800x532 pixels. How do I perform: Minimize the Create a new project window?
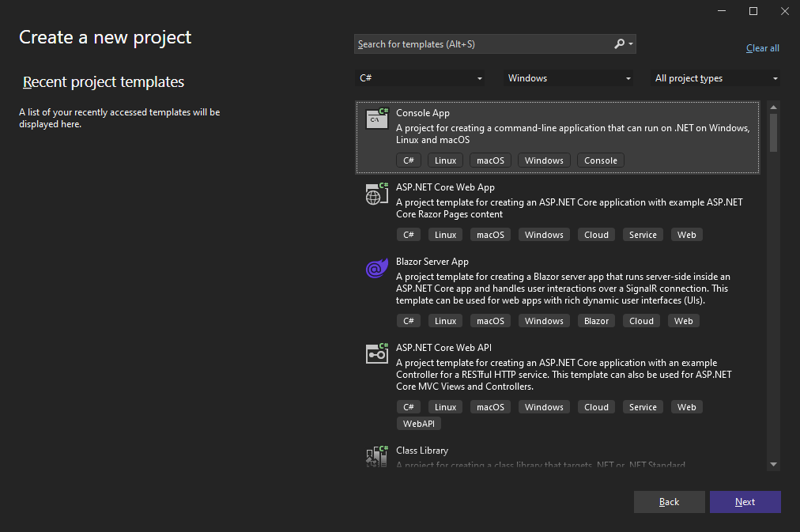722,11
